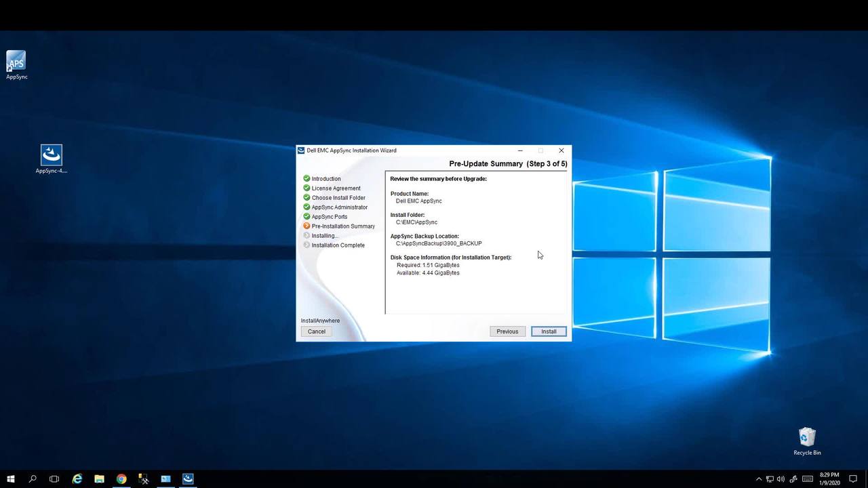Open the clock showing 8:29 PM

[x=829, y=479]
